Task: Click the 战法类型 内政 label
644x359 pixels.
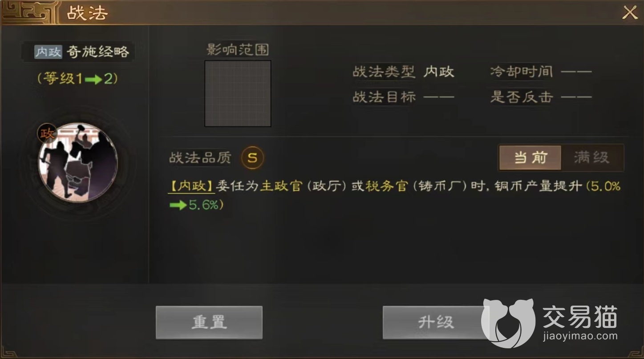Action: 403,72
